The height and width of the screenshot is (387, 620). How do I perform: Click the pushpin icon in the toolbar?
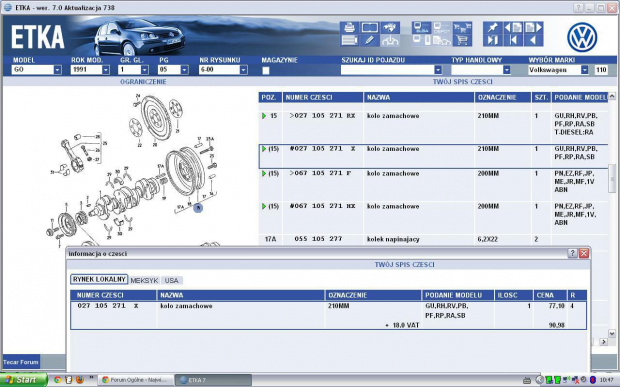click(492, 27)
